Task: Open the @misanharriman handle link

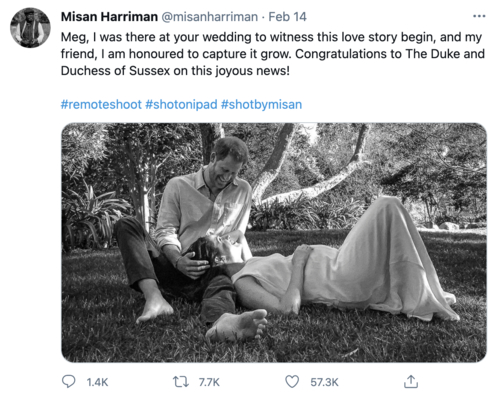Action: click(209, 17)
